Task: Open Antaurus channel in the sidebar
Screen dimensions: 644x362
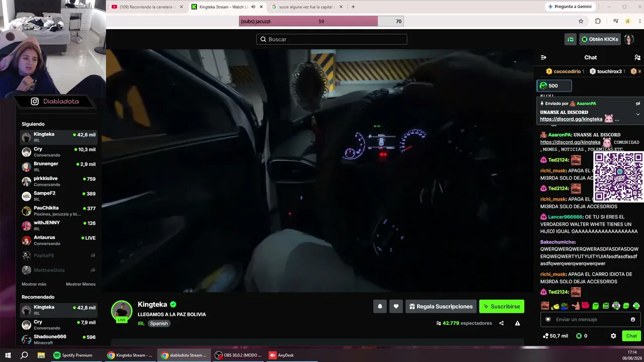Action: pyautogui.click(x=58, y=240)
